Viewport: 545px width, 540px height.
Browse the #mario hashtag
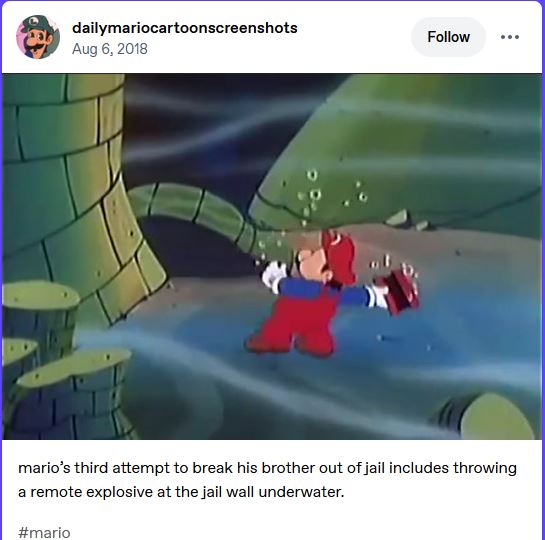(44, 532)
